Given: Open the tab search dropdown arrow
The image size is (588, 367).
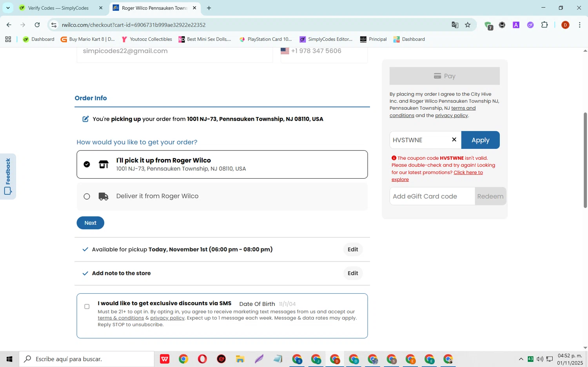Looking at the screenshot, I should [x=8, y=8].
